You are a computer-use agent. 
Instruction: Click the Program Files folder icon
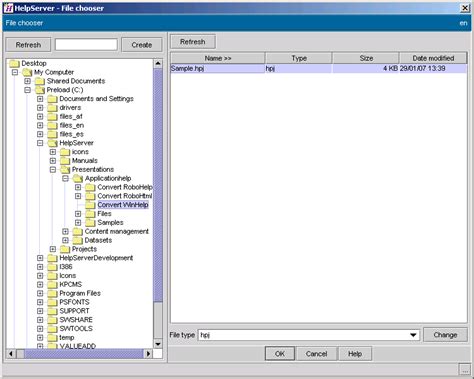click(52, 293)
